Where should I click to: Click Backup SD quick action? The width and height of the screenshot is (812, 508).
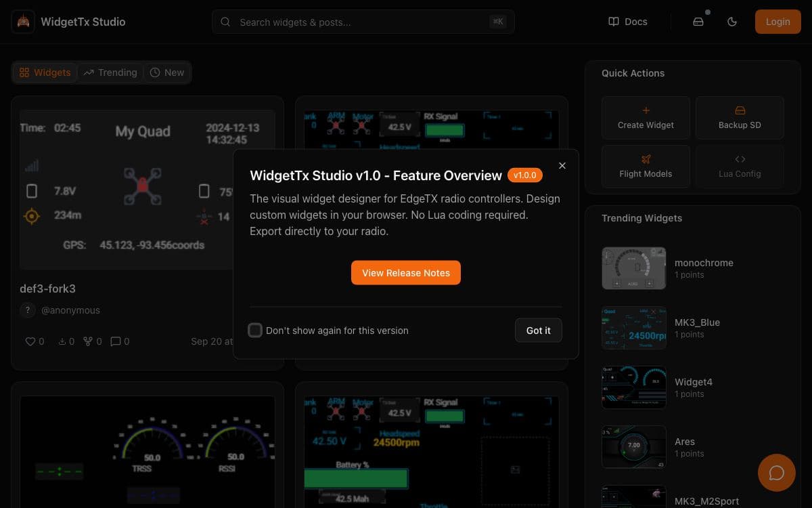pyautogui.click(x=740, y=118)
